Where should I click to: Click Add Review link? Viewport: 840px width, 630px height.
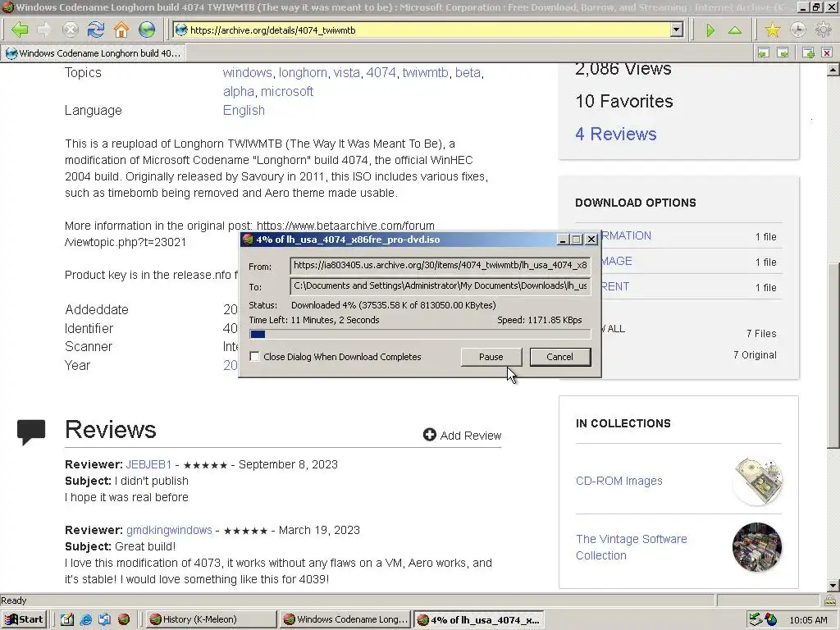tap(470, 436)
